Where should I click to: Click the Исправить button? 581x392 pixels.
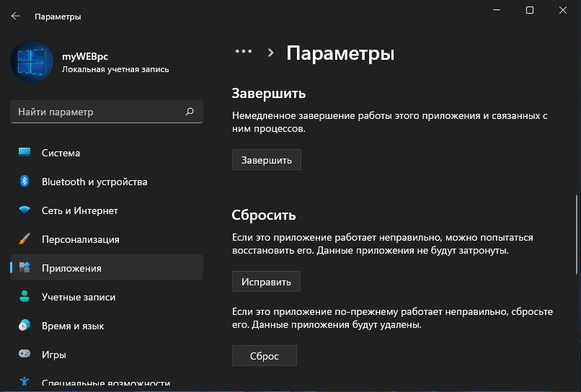coord(266,282)
